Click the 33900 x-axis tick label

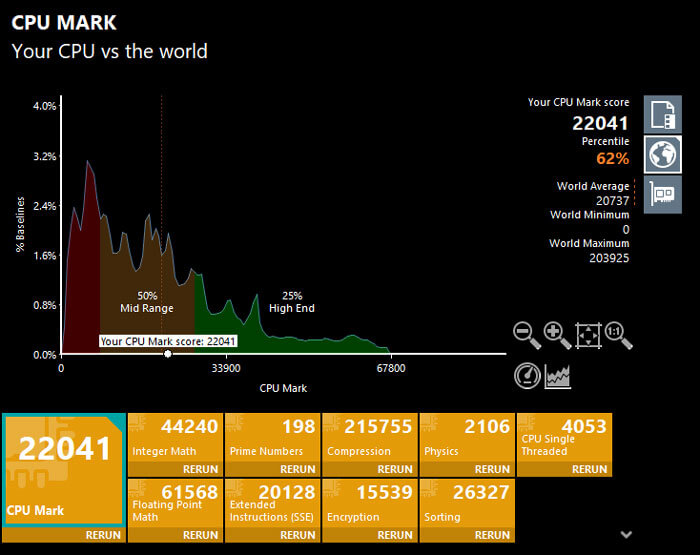(226, 368)
